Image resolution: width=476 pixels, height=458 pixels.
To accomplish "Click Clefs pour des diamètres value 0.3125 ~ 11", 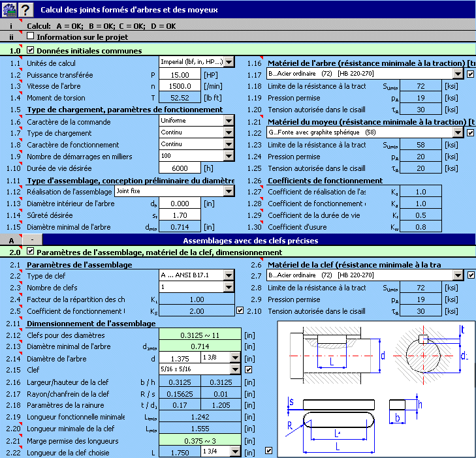I will [200, 335].
